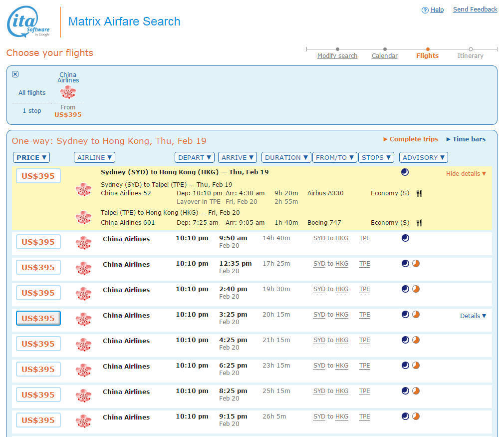Open the ARRIVE filter dropdown
The image size is (504, 437).
tap(238, 157)
